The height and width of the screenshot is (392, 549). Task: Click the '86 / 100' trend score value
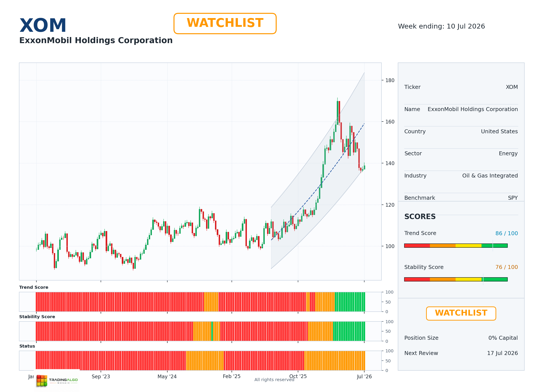pyautogui.click(x=507, y=233)
